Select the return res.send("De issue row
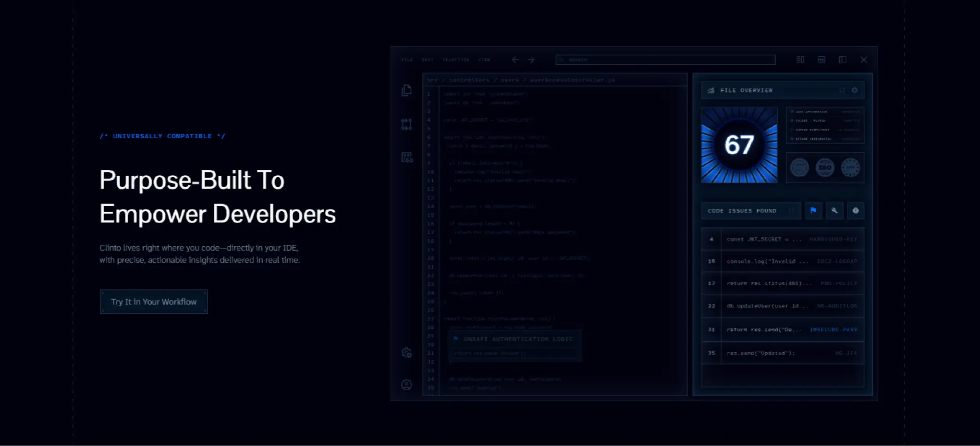The width and height of the screenshot is (980, 446). click(x=783, y=329)
